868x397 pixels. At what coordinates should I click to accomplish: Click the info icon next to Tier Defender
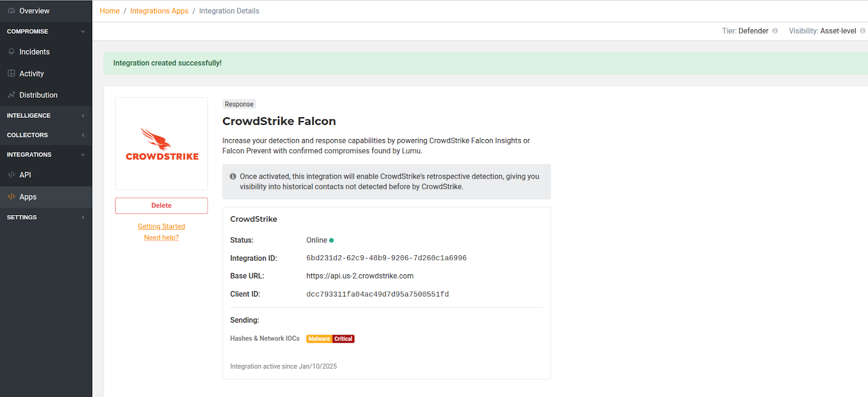coord(775,31)
